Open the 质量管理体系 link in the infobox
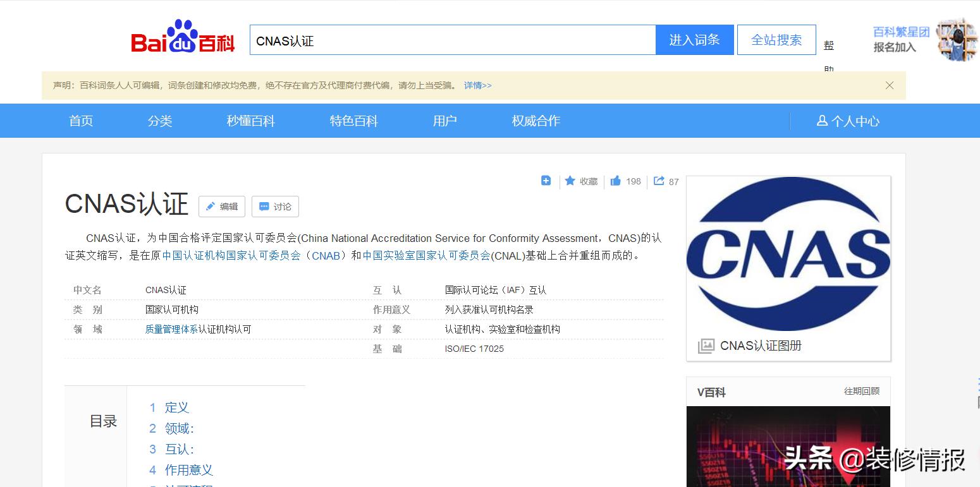The height and width of the screenshot is (487, 980). 172,329
